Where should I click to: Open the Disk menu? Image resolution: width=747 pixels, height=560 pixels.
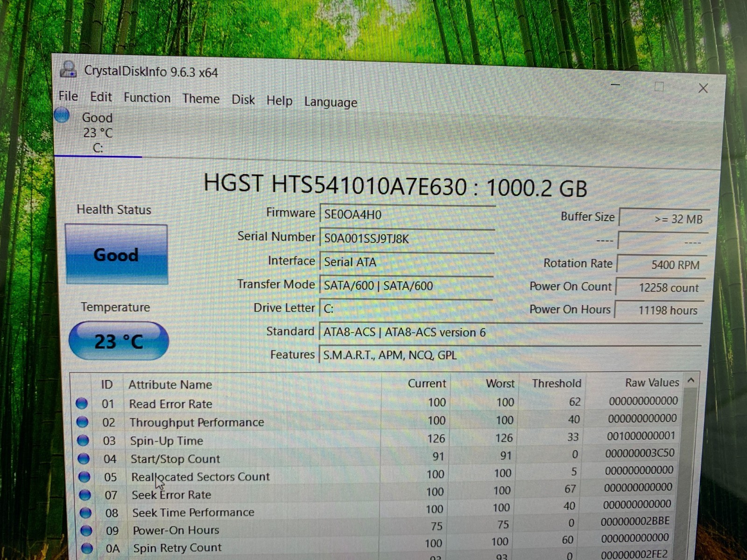(243, 100)
